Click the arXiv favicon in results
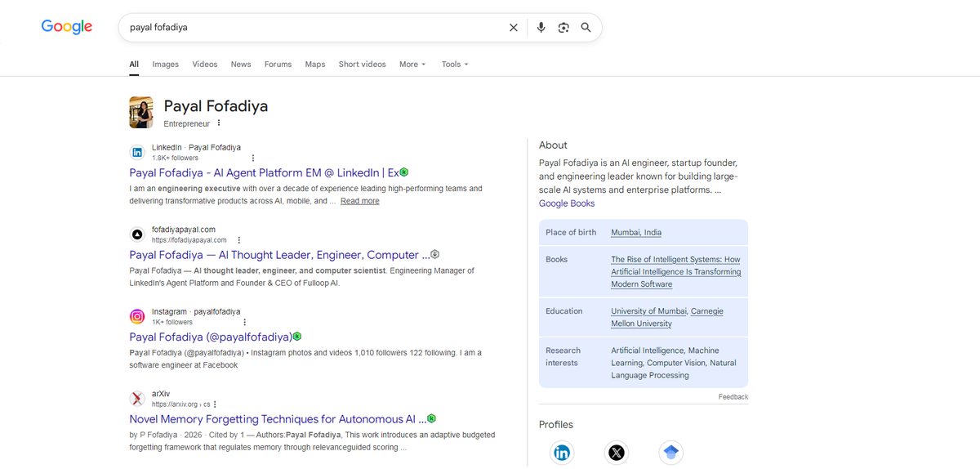980x469 pixels. point(137,399)
